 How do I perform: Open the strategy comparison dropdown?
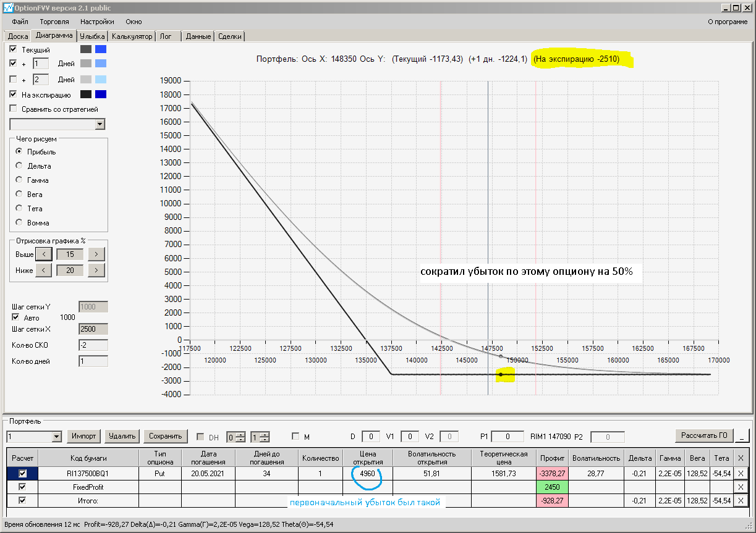click(100, 125)
